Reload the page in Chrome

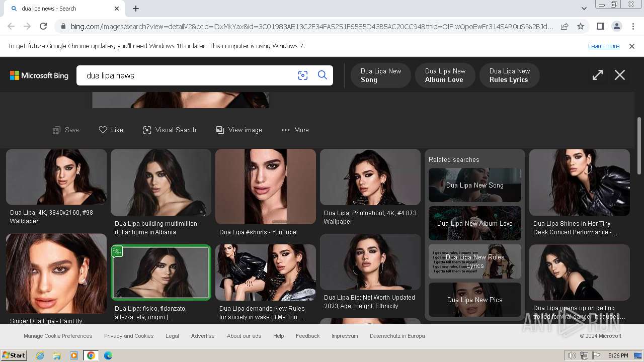[x=43, y=26]
